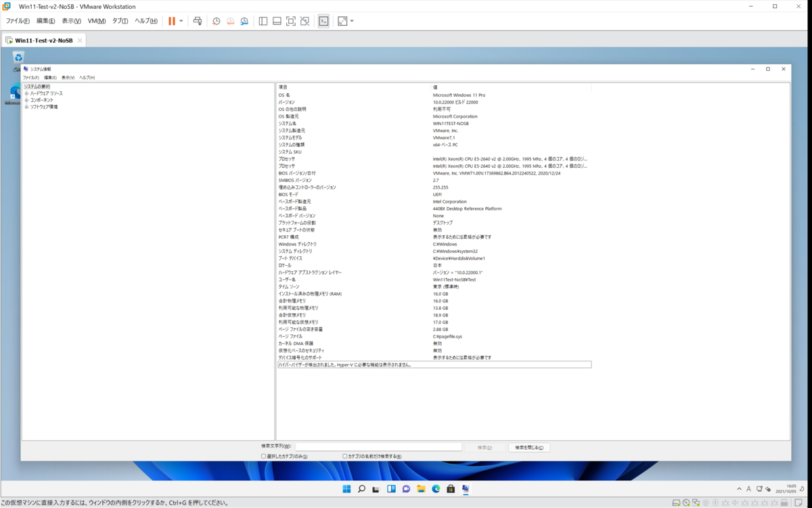Open VMware ファイル(F) menu

coord(18,21)
